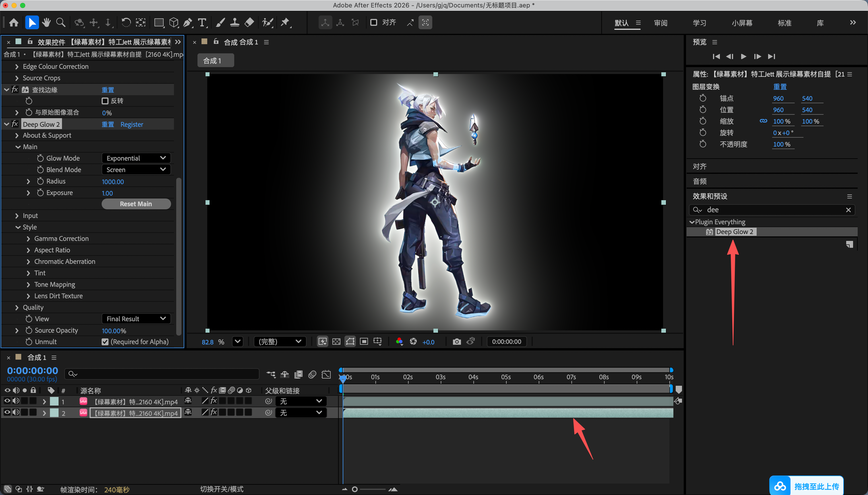868x495 pixels.
Task: Click the timeline zoom slider
Action: pyautogui.click(x=369, y=489)
